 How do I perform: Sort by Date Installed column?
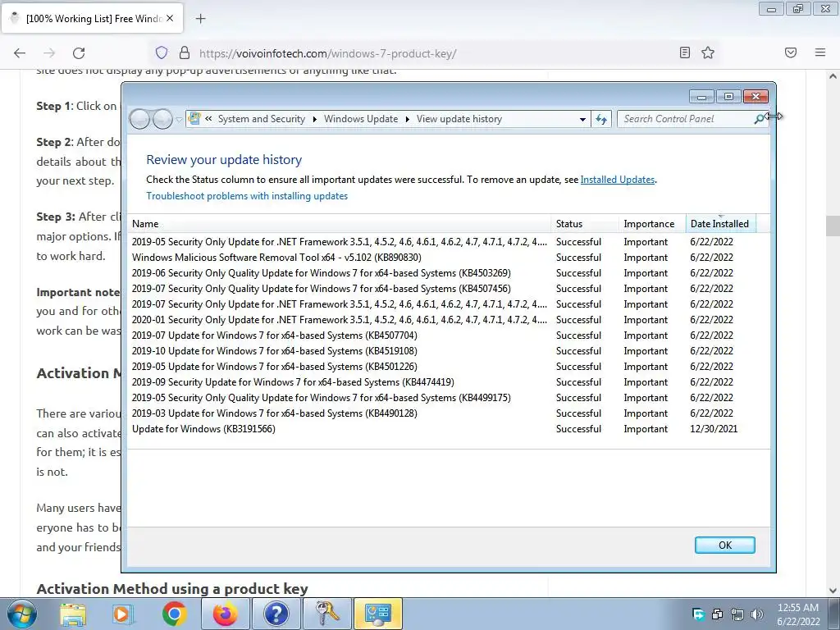(720, 224)
